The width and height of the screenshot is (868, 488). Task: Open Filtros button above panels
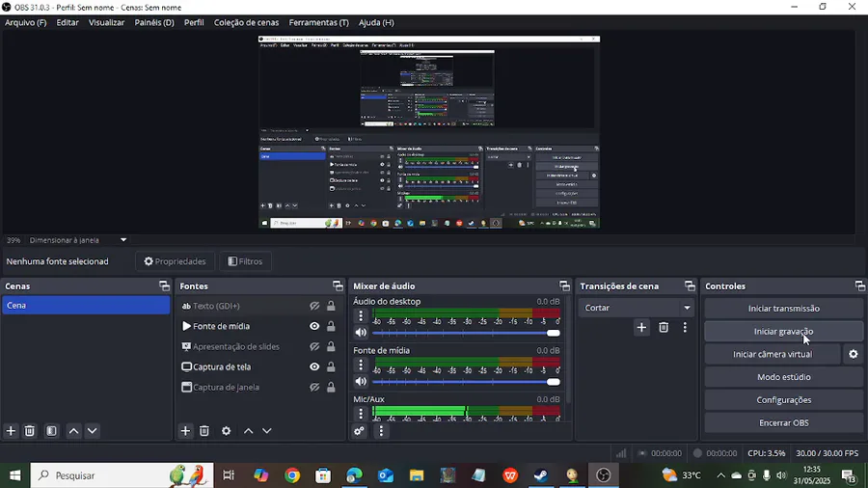(245, 261)
